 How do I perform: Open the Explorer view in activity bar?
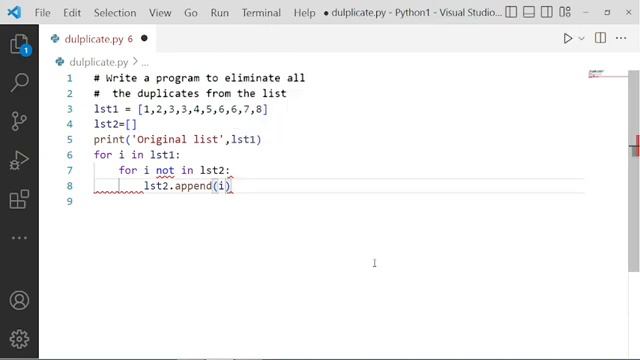click(x=19, y=44)
